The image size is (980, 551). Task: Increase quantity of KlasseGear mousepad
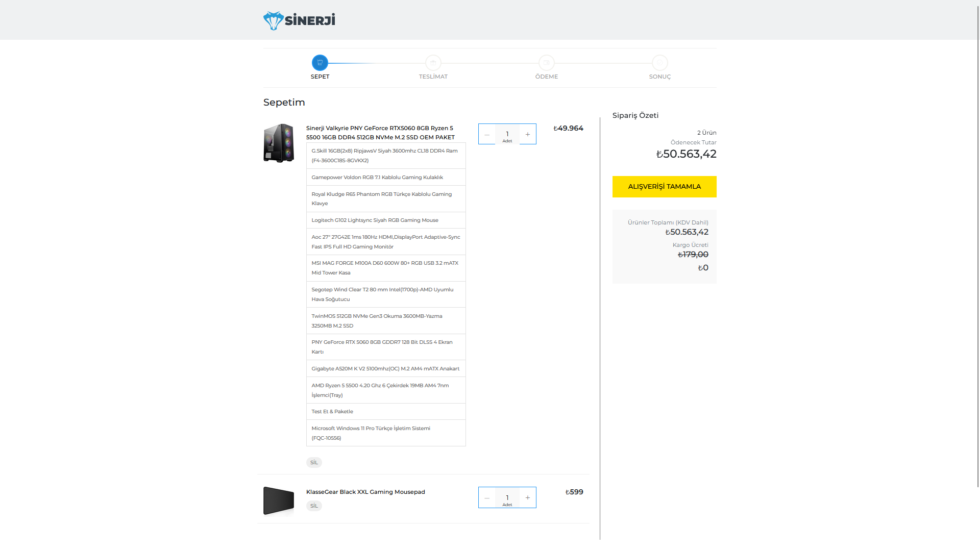pos(528,497)
